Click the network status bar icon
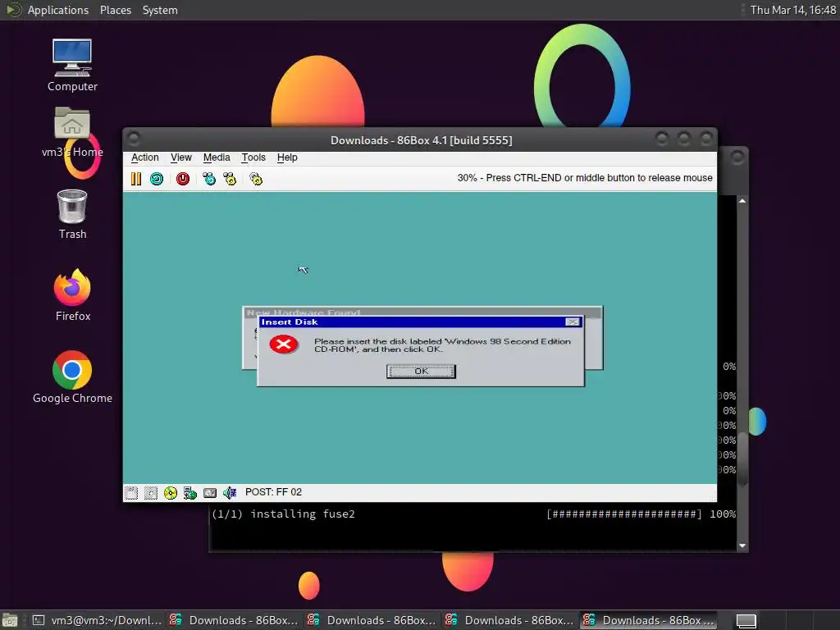This screenshot has height=630, width=840. click(x=190, y=493)
